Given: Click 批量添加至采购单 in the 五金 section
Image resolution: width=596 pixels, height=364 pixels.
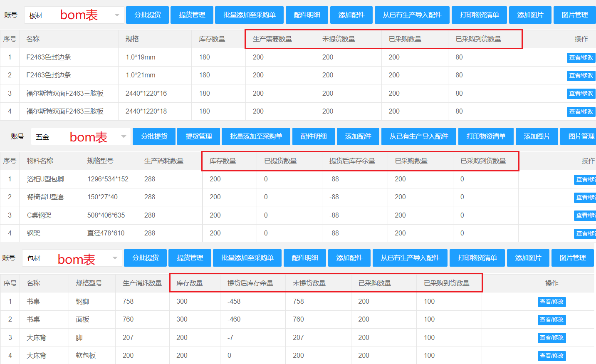Looking at the screenshot, I should click(256, 136).
